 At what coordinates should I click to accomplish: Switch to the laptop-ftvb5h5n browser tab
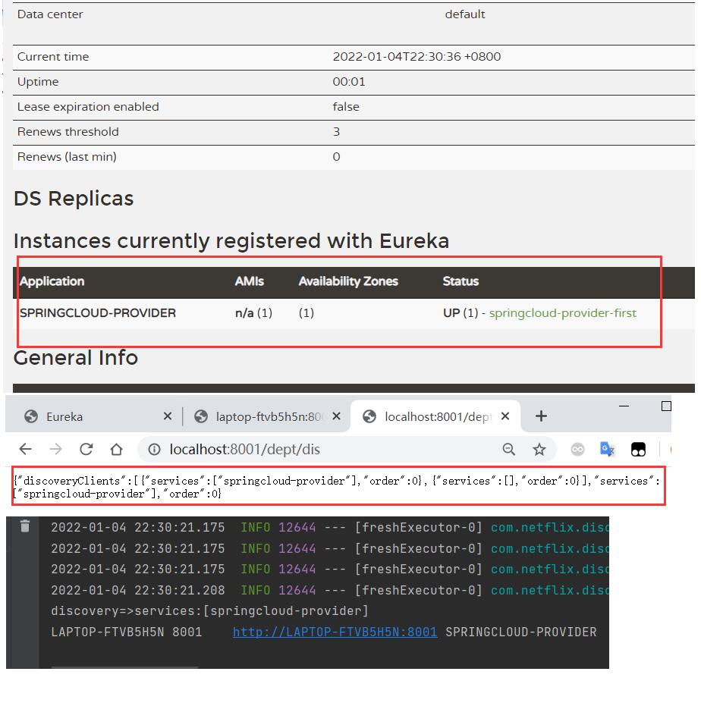tap(270, 417)
